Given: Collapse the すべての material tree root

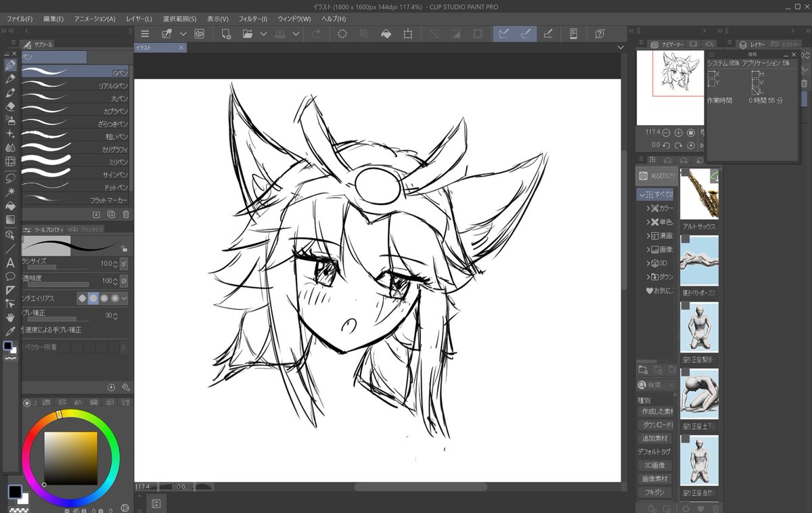Looking at the screenshot, I should 641,195.
